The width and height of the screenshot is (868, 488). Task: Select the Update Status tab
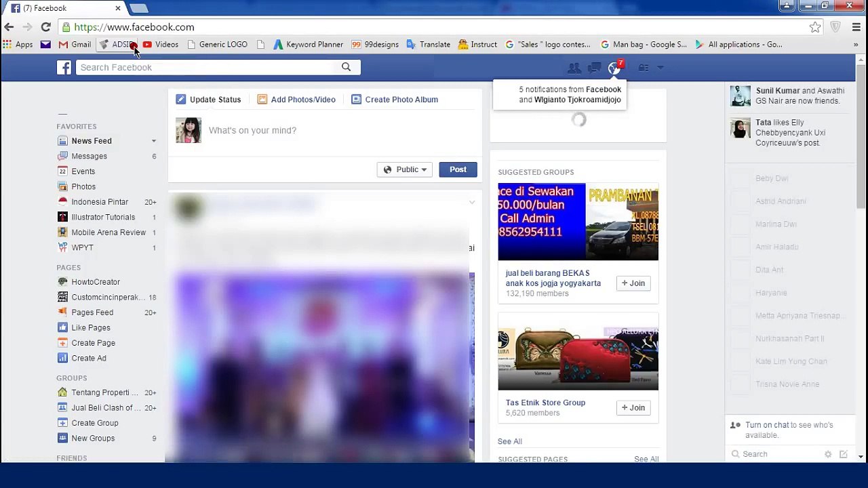pos(208,100)
